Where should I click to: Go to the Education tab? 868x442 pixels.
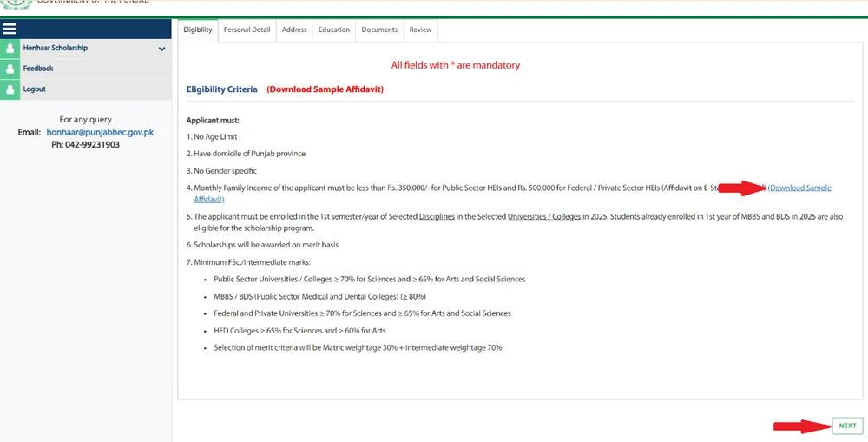(334, 30)
